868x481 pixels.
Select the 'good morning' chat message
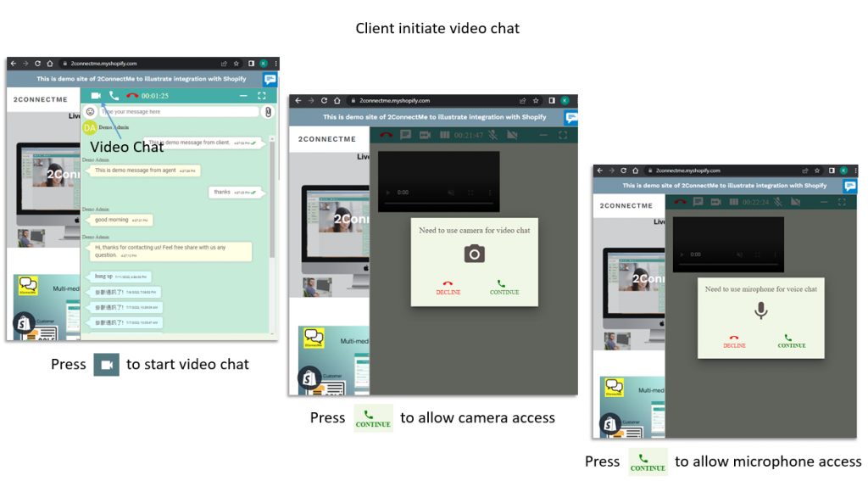click(120, 220)
